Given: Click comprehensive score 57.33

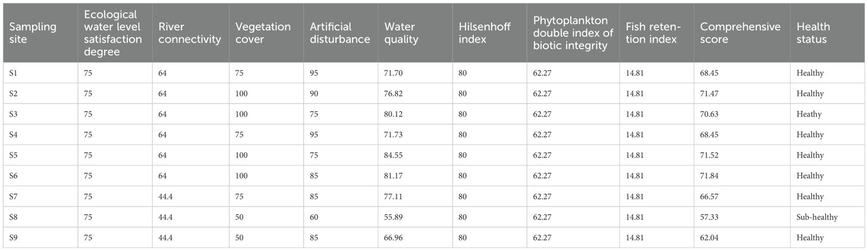Looking at the screenshot, I should (709, 217).
